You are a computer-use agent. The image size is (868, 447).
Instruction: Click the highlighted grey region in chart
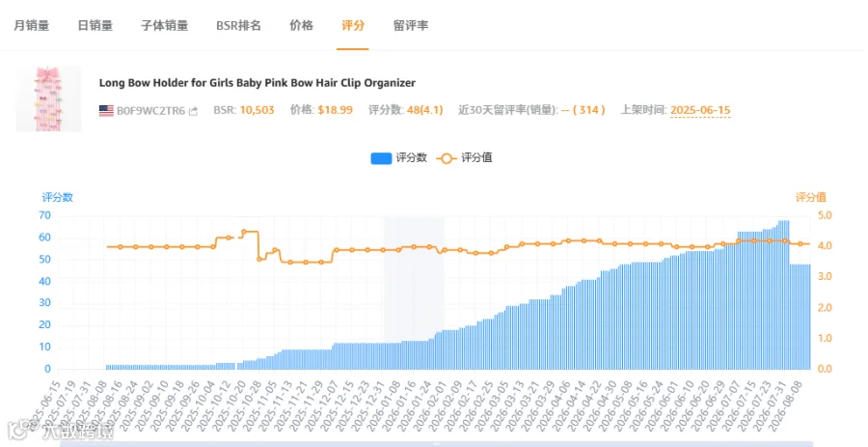pyautogui.click(x=414, y=280)
